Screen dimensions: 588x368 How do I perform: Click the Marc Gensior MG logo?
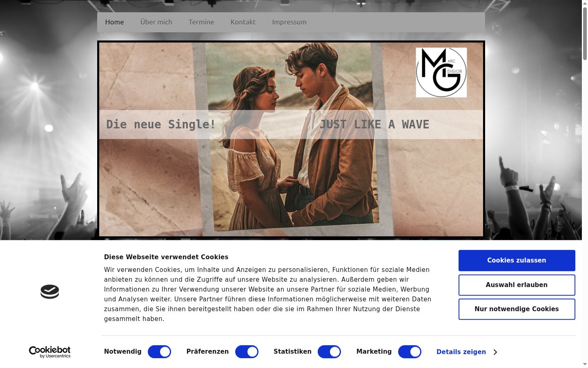(441, 72)
